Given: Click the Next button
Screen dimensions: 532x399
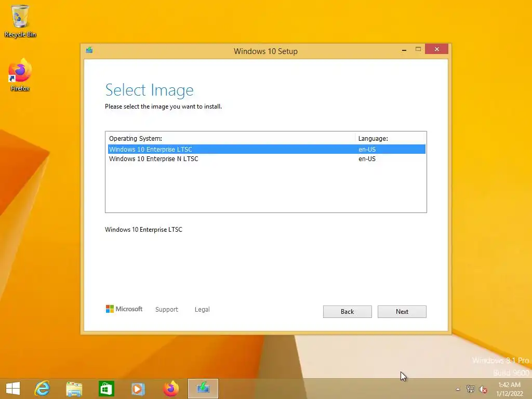Looking at the screenshot, I should point(402,312).
